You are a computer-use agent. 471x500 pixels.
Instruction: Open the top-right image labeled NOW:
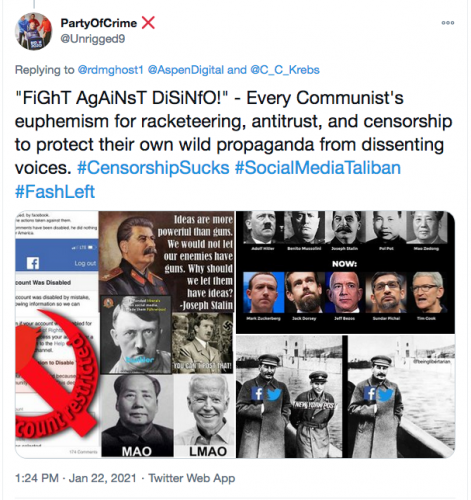click(345, 272)
